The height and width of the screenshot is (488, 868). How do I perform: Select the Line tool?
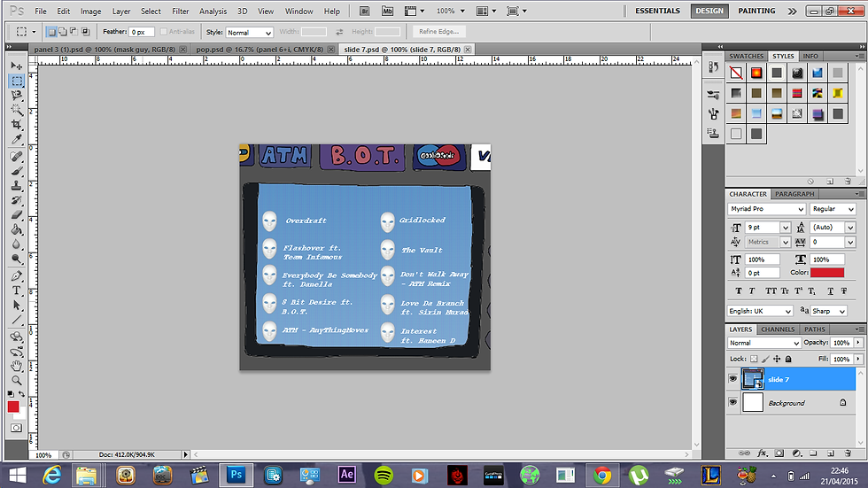tap(17, 319)
